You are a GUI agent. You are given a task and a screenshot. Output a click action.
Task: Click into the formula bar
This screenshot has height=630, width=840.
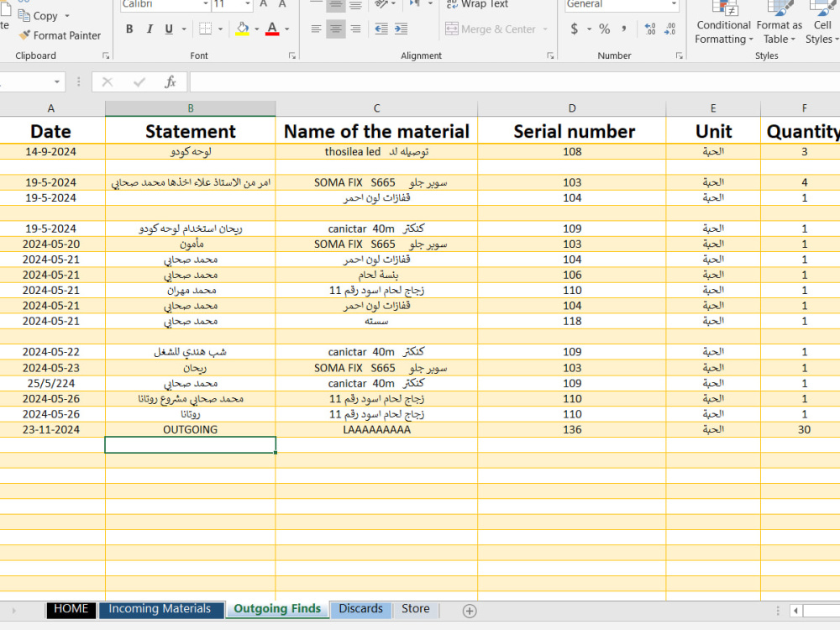pos(514,82)
